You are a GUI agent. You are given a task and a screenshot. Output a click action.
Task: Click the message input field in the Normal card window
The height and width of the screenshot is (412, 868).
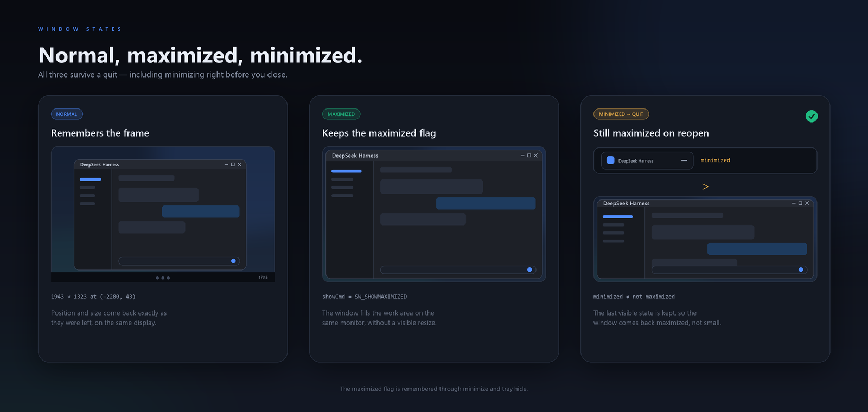coord(179,261)
